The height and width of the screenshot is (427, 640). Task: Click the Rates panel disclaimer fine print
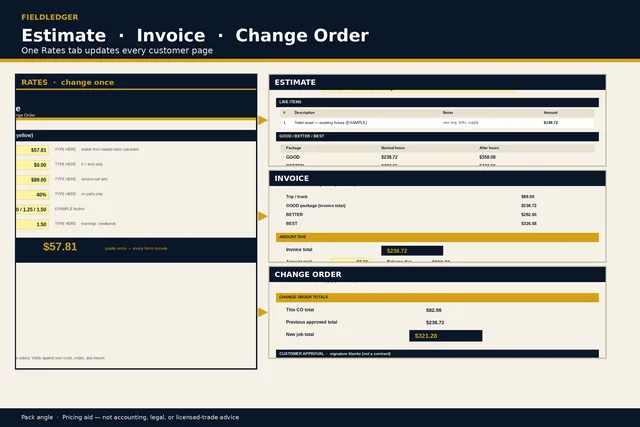tap(60, 358)
